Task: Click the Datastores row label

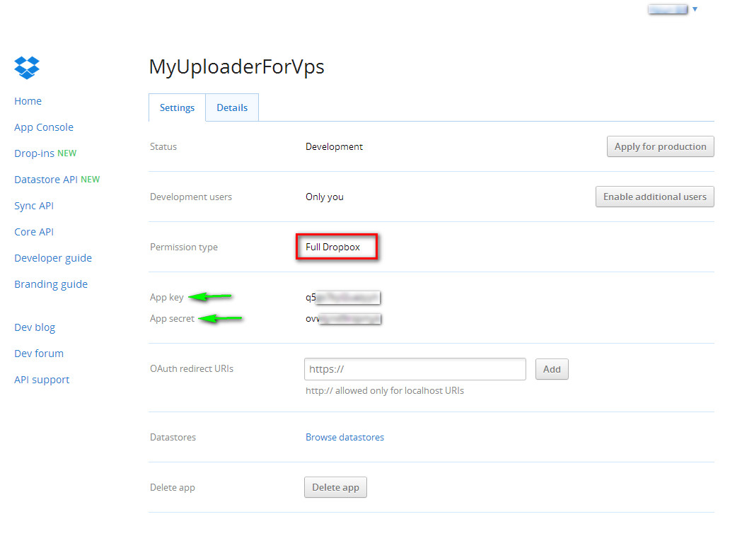Action: pos(173,437)
